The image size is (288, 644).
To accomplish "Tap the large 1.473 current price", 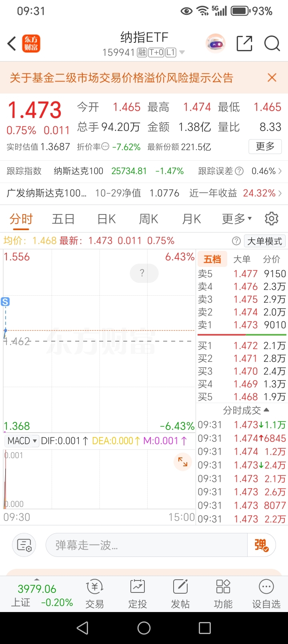I will (x=35, y=110).
